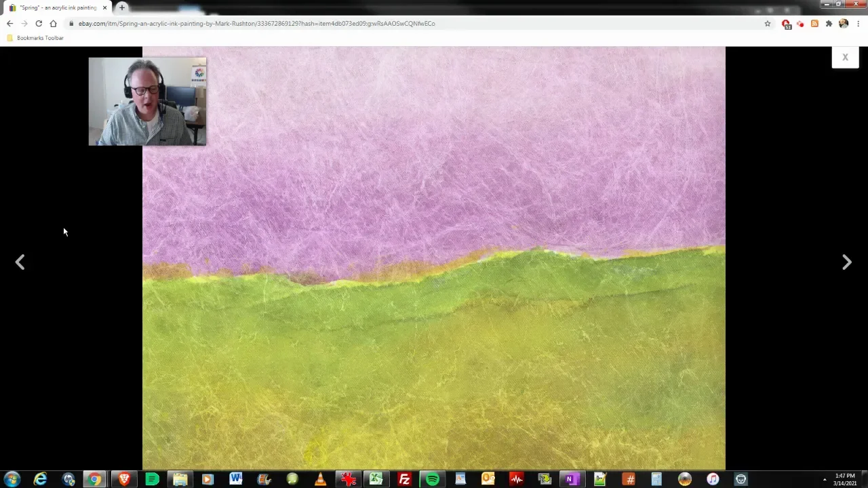868x488 pixels.
Task: Bookmark this page with the star icon
Action: point(768,24)
